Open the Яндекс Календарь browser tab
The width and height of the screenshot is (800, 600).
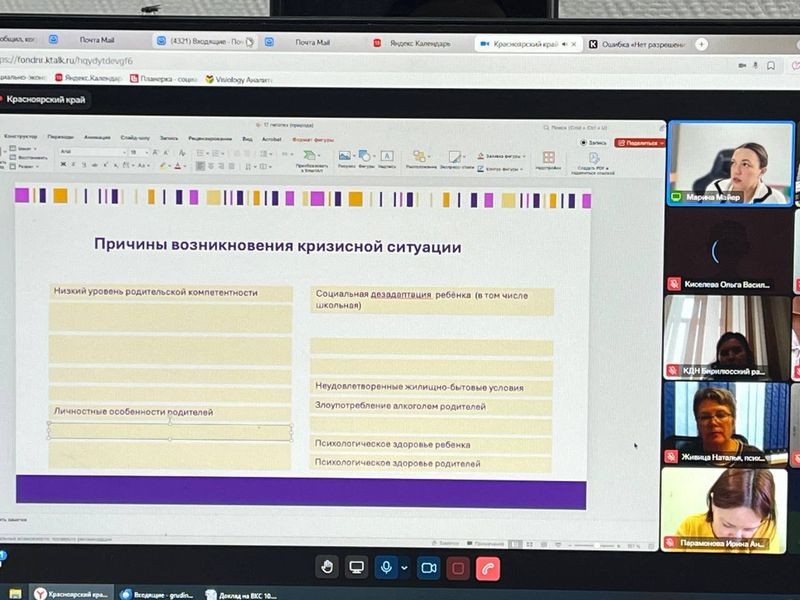(x=410, y=43)
